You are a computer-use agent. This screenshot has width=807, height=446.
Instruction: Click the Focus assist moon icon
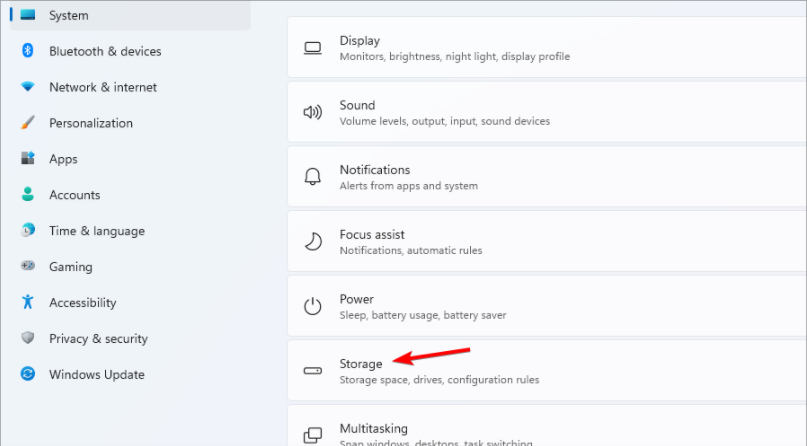pyautogui.click(x=313, y=241)
